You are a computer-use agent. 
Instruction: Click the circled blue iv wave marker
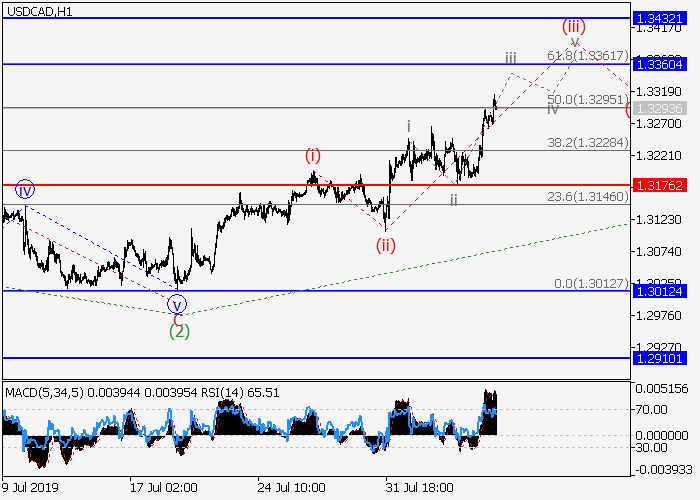(24, 189)
